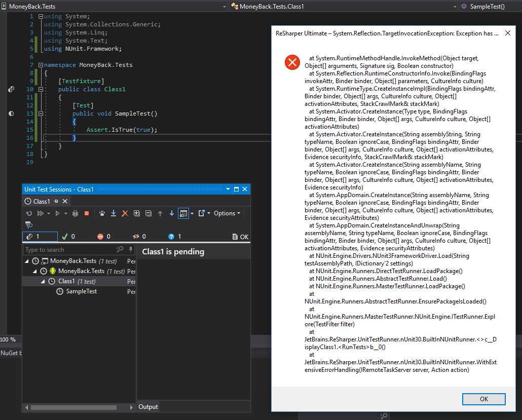
Task: Click the scroll left arrow of tree
Action: [x=27, y=407]
